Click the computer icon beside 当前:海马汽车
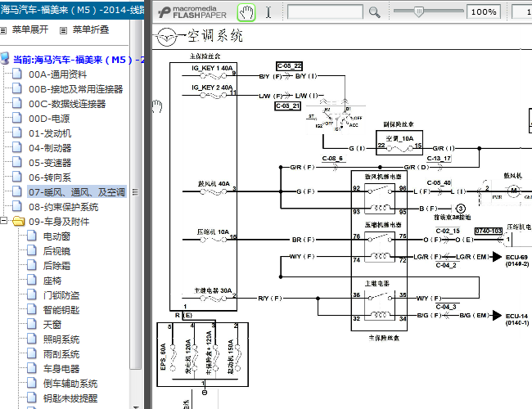The image size is (532, 409). [x=5, y=58]
